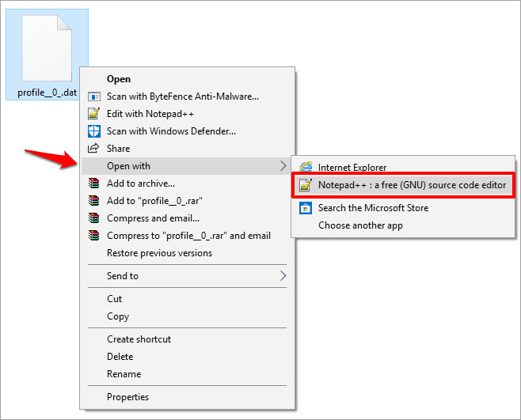Click the Internet Explorer icon in submenu

tap(305, 168)
